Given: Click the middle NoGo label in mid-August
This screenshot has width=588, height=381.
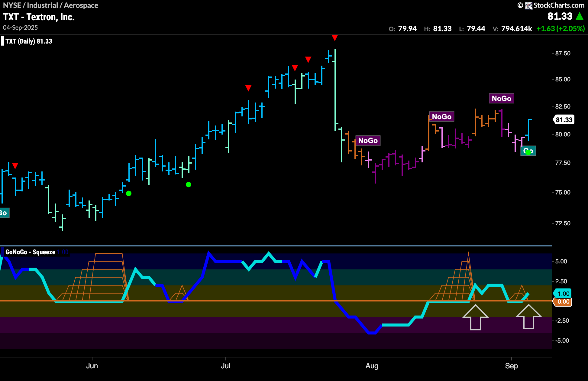Looking at the screenshot, I should pyautogui.click(x=441, y=117).
